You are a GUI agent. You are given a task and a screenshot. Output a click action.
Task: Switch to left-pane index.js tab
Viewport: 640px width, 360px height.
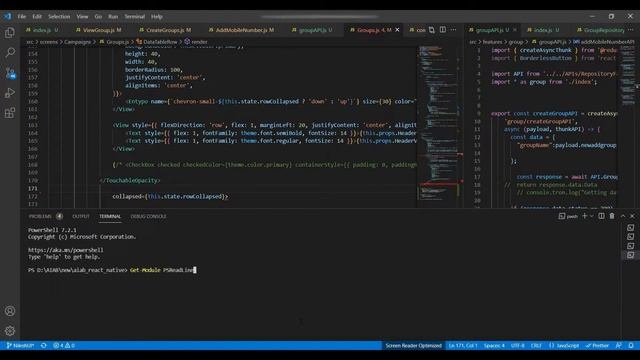coord(42,30)
